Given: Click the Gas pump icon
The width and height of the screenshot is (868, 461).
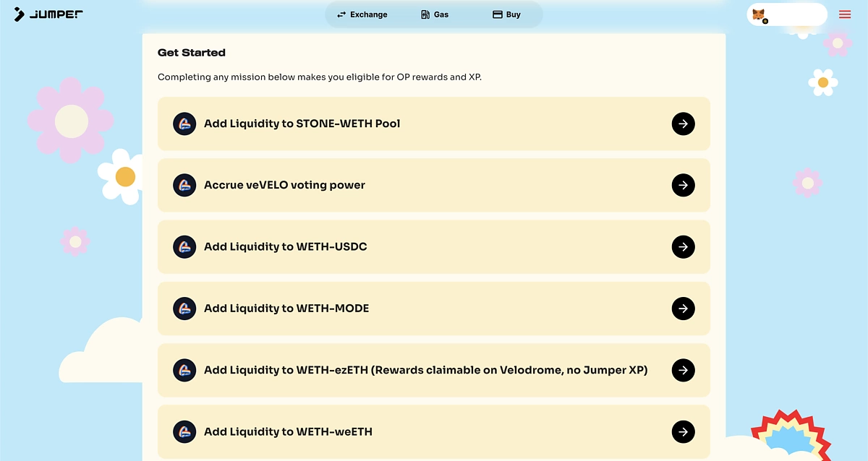Looking at the screenshot, I should (x=425, y=14).
